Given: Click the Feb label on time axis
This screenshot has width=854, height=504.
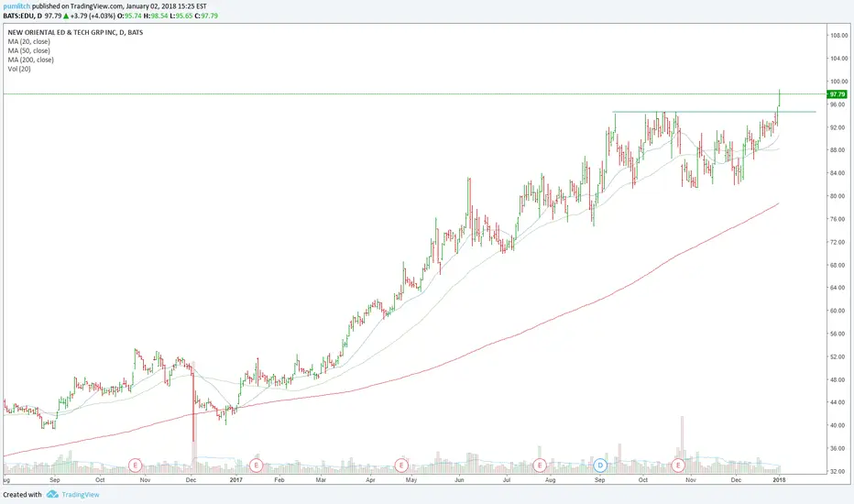Looking at the screenshot, I should click(279, 480).
